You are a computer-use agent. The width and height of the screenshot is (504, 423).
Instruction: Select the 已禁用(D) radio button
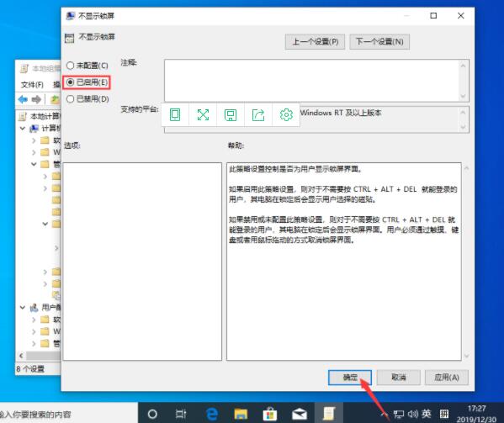(70, 99)
